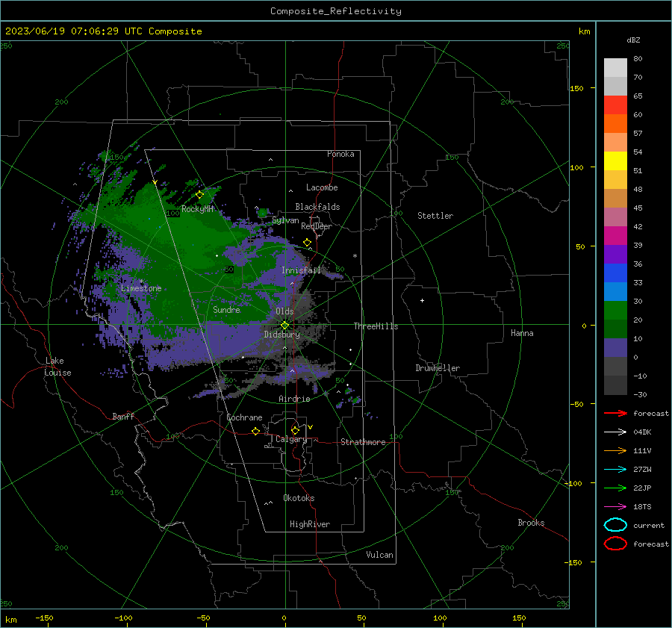This screenshot has width=672, height=628.
Task: Select the Cochrane label
Action: click(244, 417)
